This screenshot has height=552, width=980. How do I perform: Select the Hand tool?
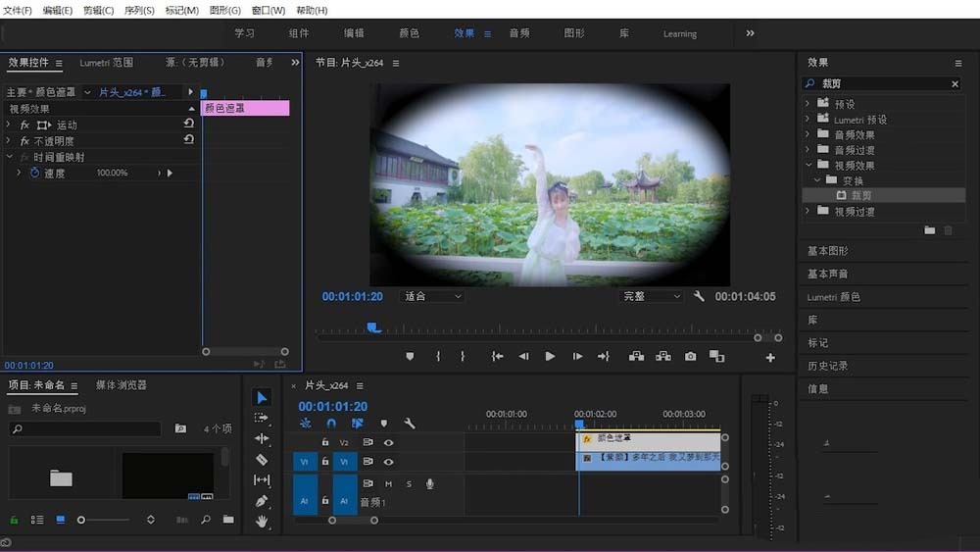tap(262, 521)
